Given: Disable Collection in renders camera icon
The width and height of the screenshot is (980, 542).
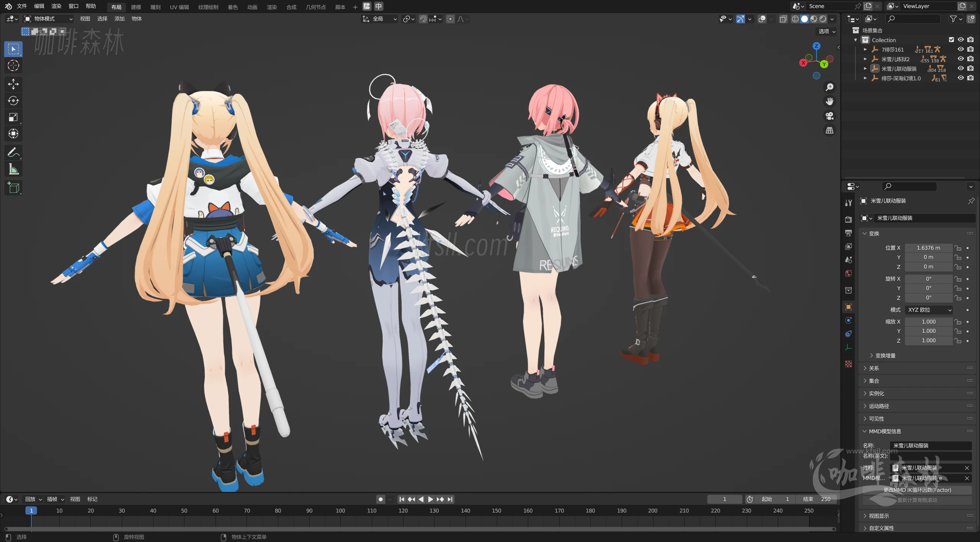Looking at the screenshot, I should (970, 40).
